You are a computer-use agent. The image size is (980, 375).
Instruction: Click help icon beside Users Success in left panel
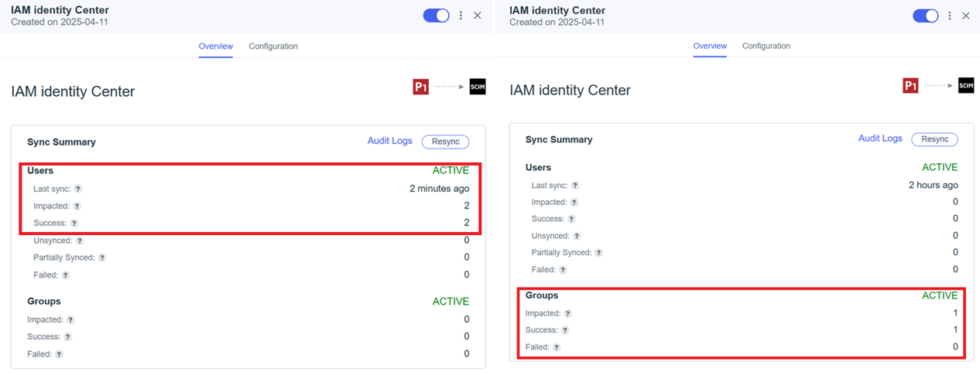click(74, 223)
